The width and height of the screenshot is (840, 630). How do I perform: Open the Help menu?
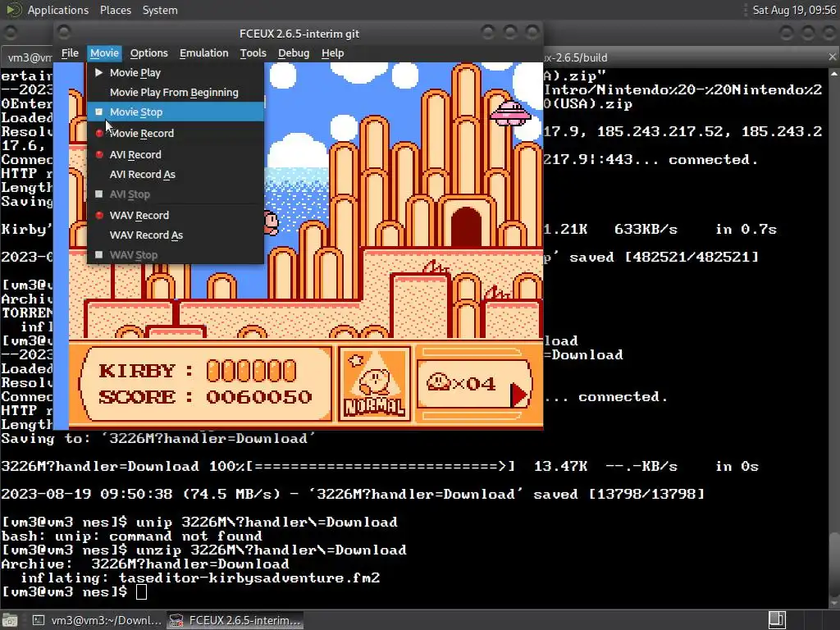coord(332,53)
